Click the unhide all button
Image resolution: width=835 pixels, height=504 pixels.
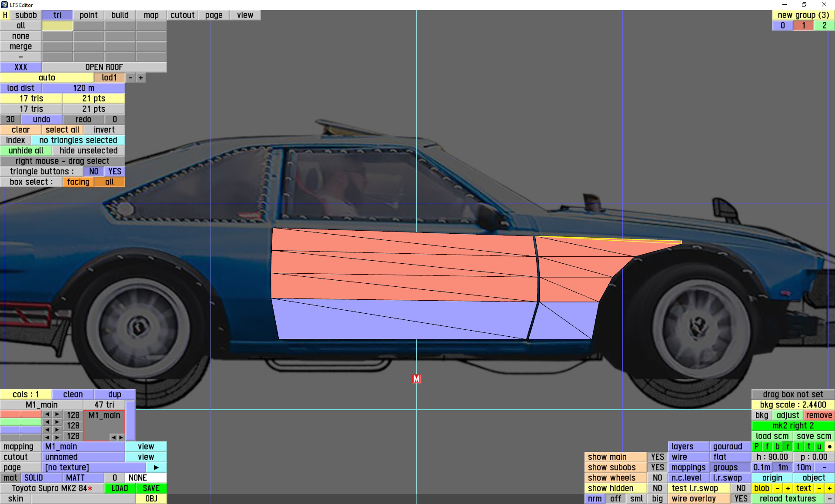26,151
